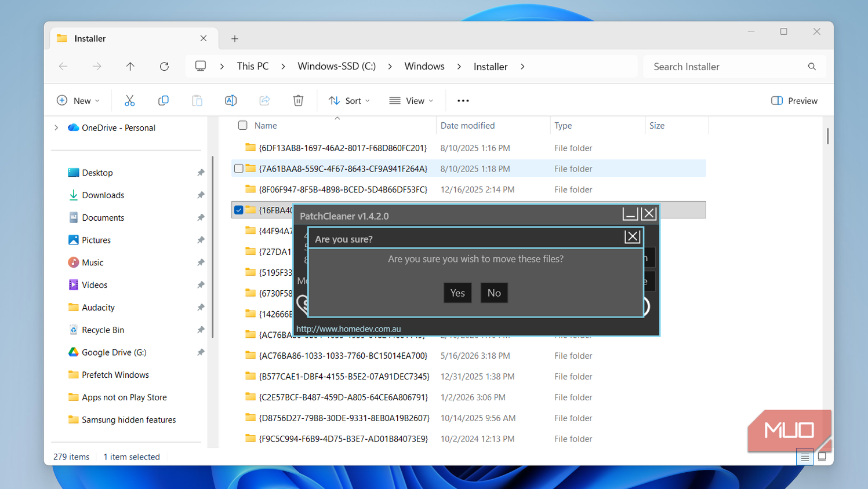Click the Back navigation arrow

pyautogui.click(x=63, y=67)
